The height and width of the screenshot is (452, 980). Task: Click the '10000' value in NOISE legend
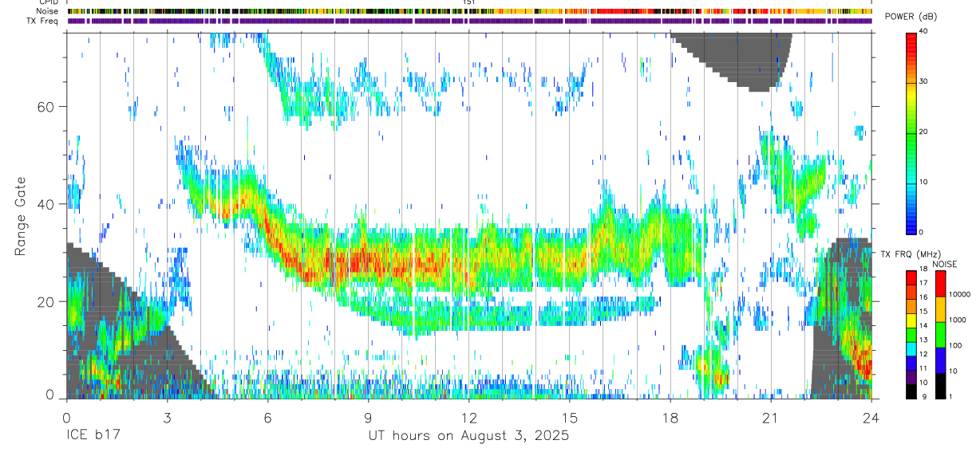coord(960,295)
